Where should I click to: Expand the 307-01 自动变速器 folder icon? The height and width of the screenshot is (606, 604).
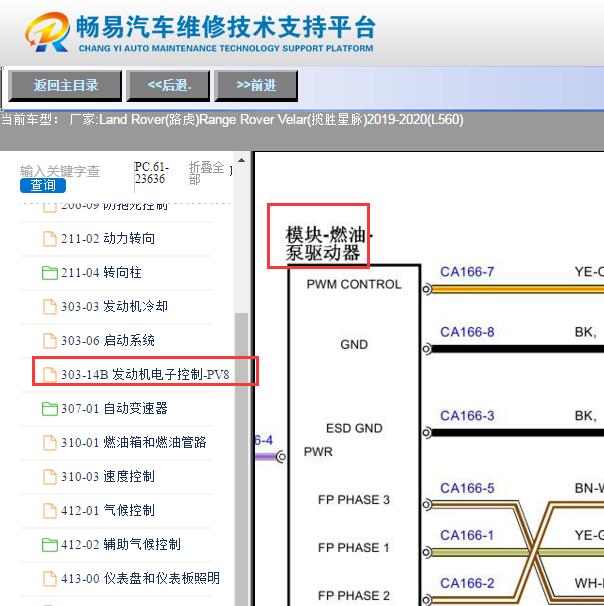click(49, 409)
